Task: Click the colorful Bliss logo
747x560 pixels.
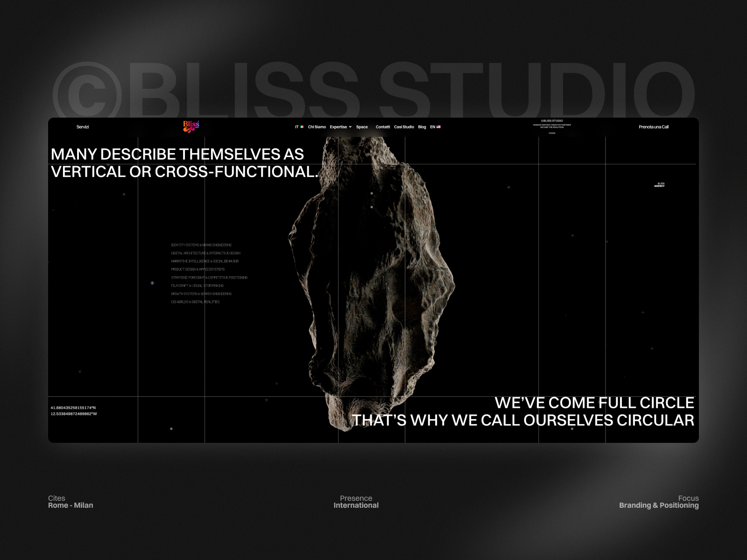Action: coord(191,126)
